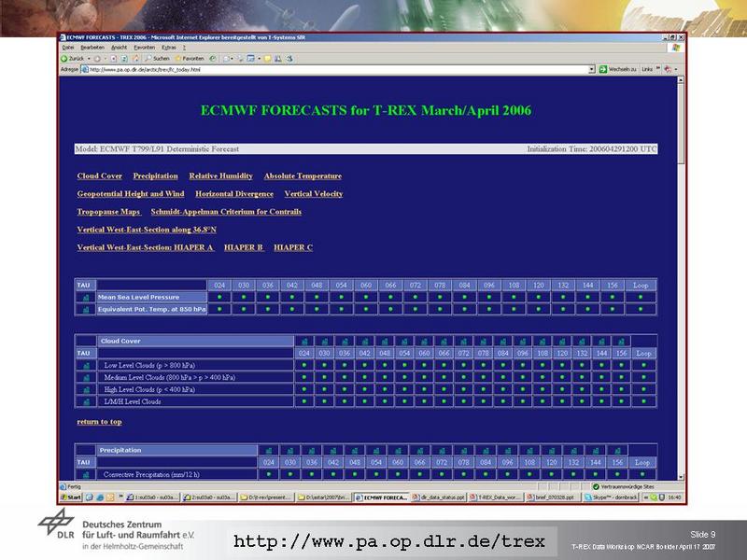Open the HIAPER C section link
Viewport: 747px width, 560px height.
pos(293,247)
